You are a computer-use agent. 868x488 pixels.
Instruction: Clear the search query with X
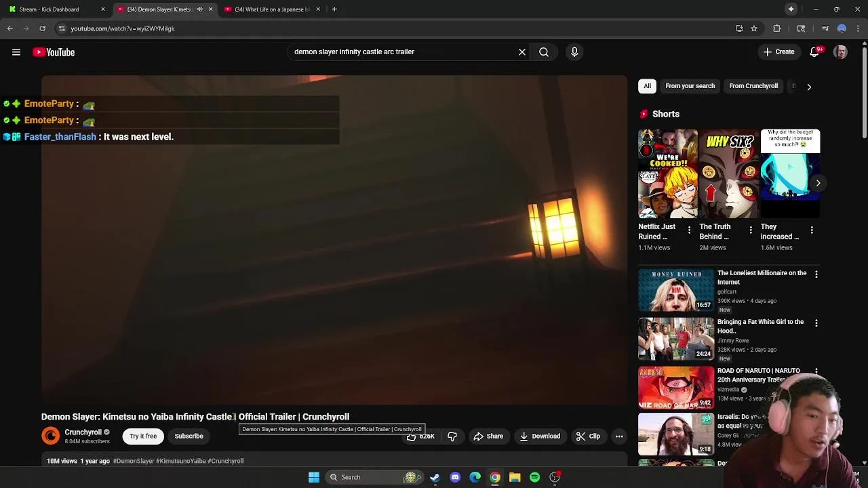pos(522,52)
